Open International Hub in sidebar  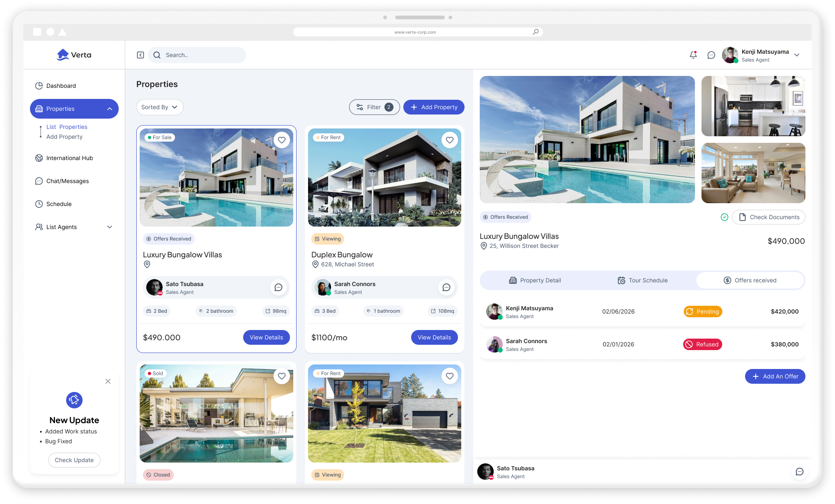[69, 158]
